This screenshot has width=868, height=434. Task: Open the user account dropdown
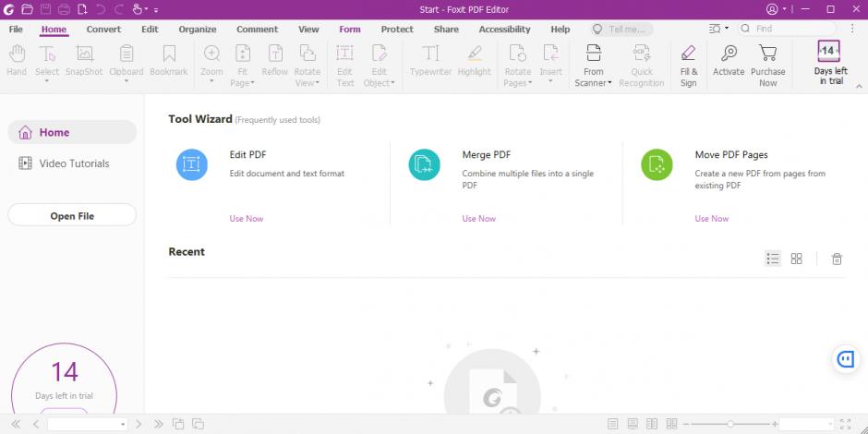[777, 9]
